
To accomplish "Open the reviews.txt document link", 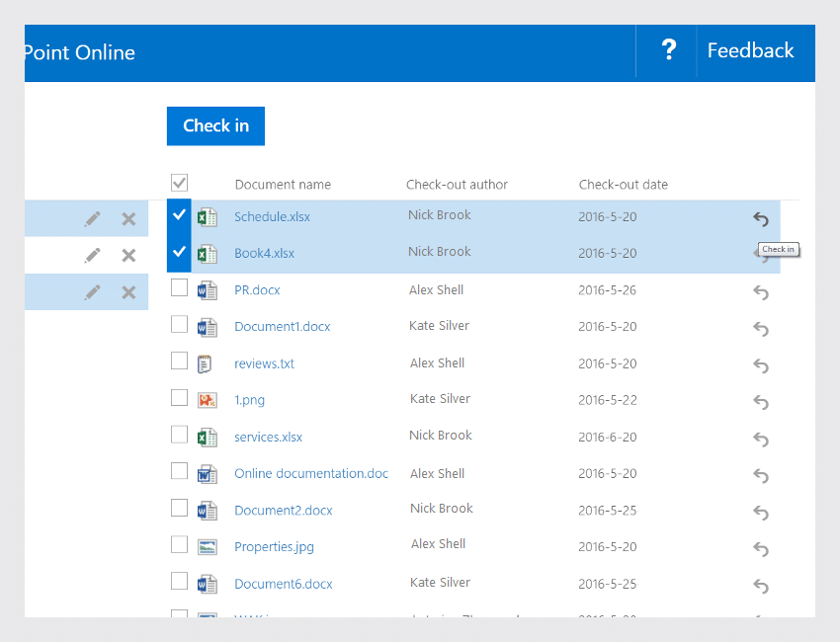I will coord(264,363).
